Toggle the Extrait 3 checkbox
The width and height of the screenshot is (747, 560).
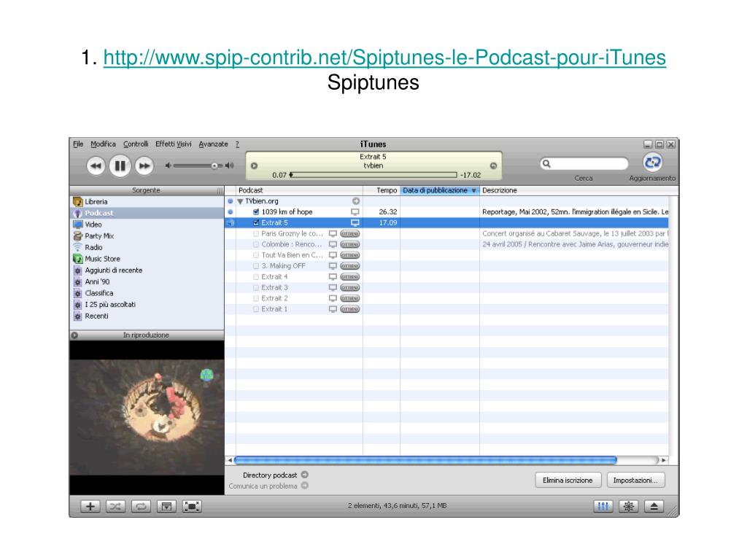point(256,287)
